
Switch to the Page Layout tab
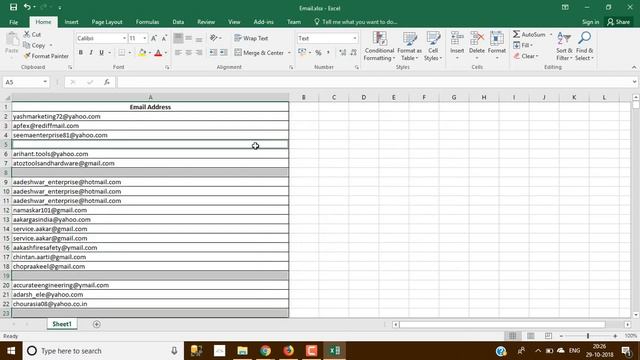tap(107, 22)
